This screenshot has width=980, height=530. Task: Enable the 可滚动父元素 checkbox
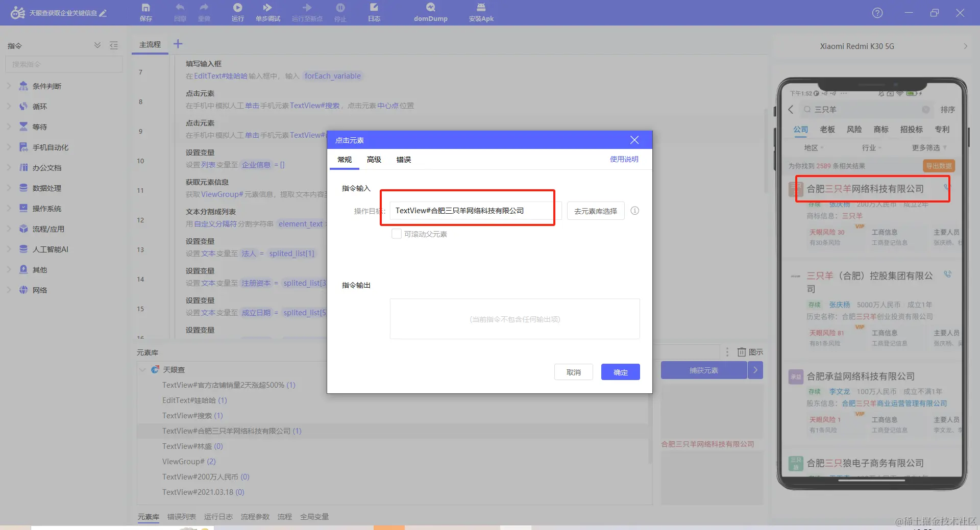coord(397,234)
